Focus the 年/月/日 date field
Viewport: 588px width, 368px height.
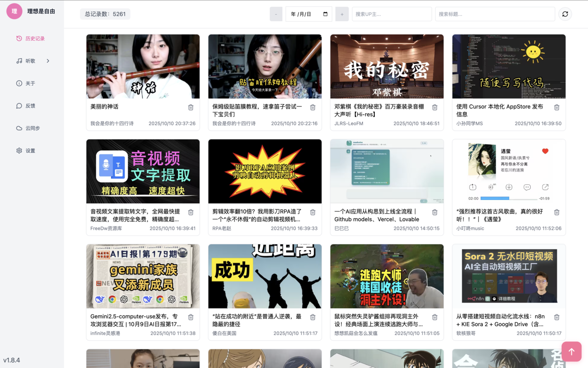[x=309, y=14]
